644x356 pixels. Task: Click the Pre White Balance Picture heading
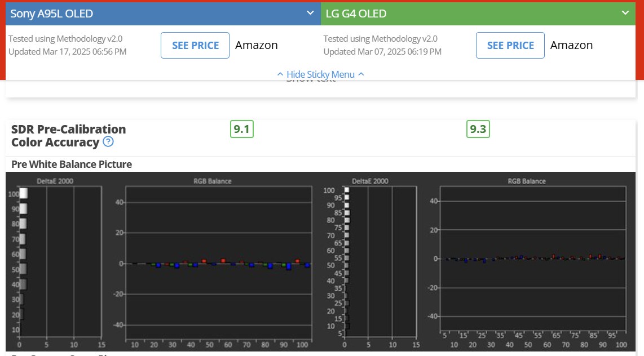(x=72, y=164)
